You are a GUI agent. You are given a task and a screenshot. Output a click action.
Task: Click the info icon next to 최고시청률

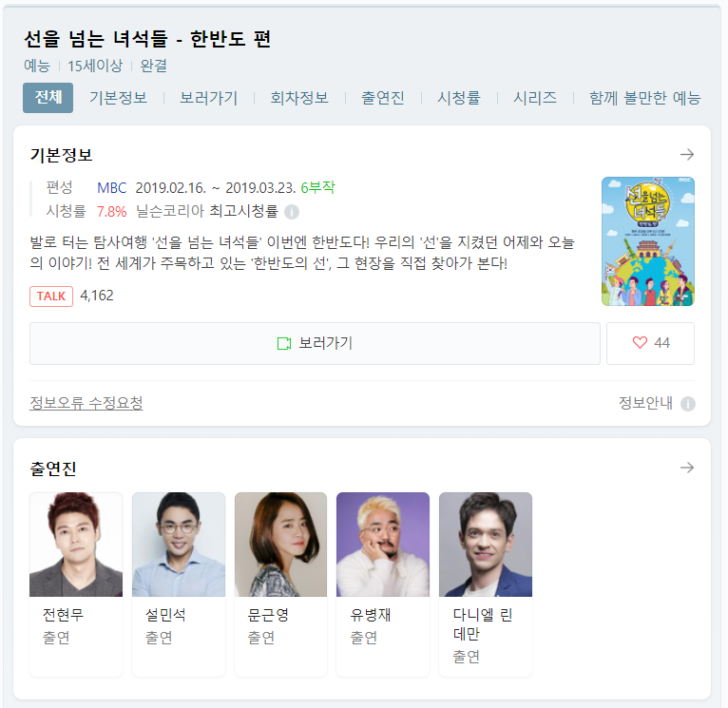click(292, 212)
